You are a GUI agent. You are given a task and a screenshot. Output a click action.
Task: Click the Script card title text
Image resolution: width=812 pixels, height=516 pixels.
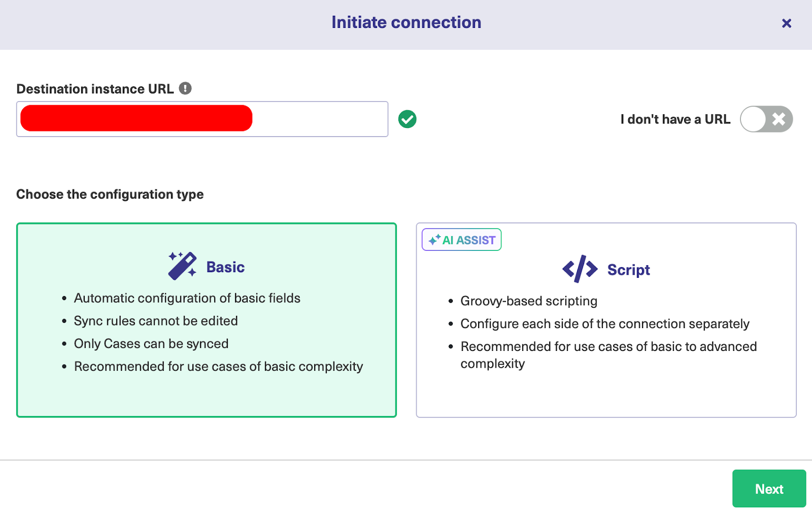click(x=628, y=270)
